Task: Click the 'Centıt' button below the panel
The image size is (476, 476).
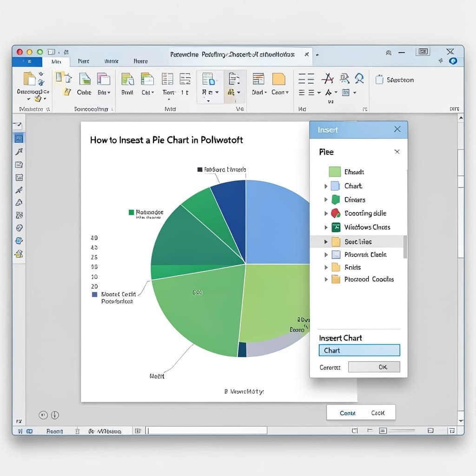Action: coord(347,413)
